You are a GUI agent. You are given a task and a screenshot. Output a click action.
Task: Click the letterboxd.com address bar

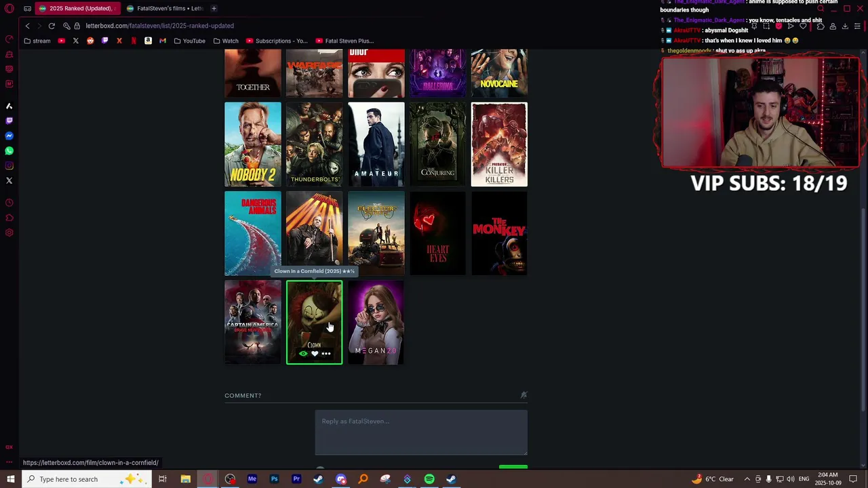click(159, 26)
